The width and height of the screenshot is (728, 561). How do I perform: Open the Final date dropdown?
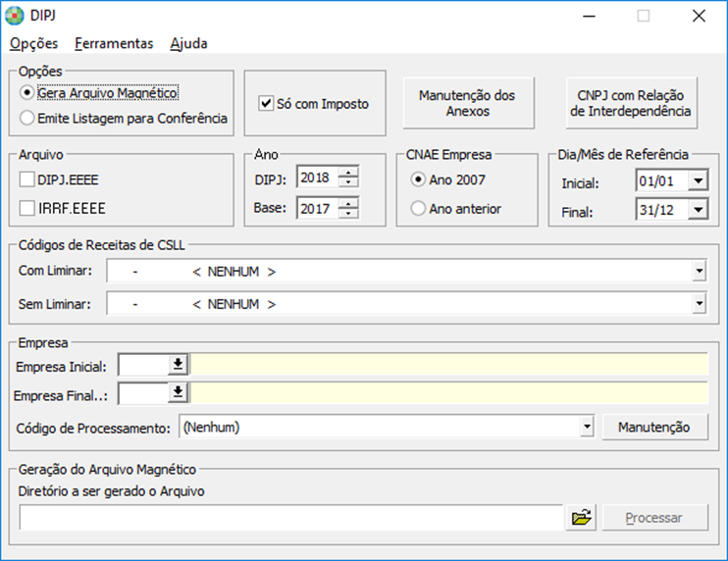[698, 210]
